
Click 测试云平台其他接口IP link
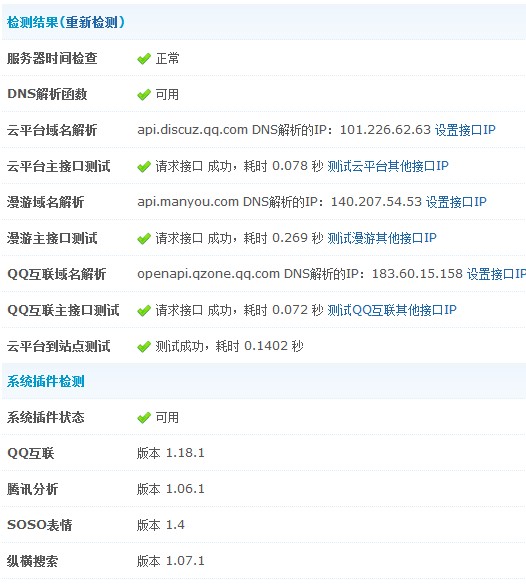coord(388,166)
